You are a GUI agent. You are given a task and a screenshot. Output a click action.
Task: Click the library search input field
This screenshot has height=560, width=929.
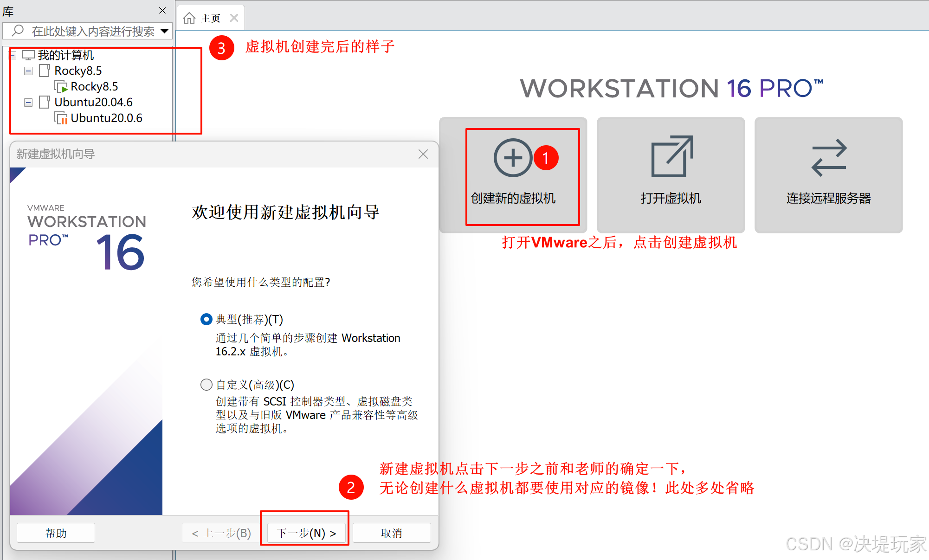[x=93, y=31]
